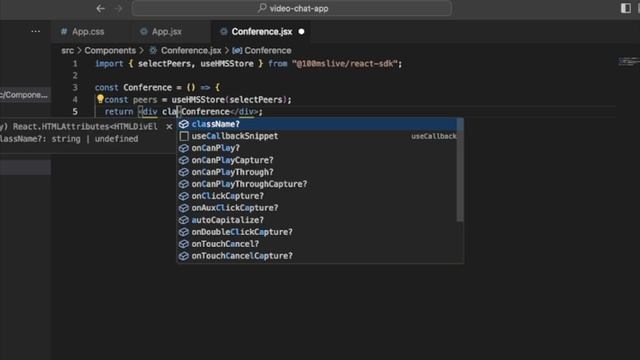Click the lightbulb quick-fix icon
The image size is (640, 360).
coord(100,99)
